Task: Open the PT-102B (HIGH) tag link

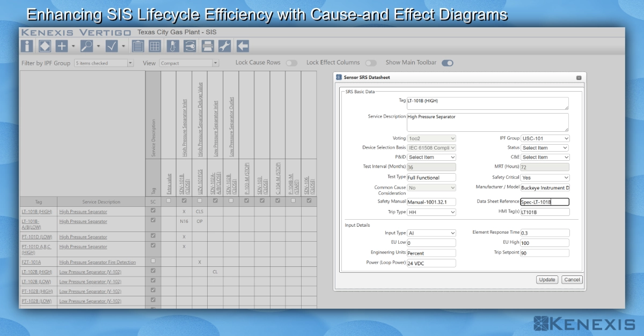Action: 38,292
